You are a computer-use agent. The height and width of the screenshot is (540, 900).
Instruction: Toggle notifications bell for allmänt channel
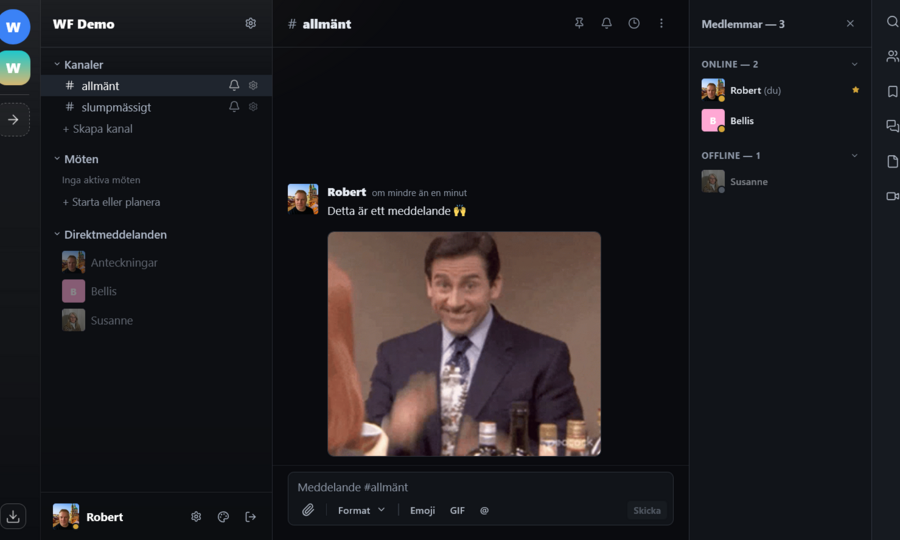click(x=234, y=86)
